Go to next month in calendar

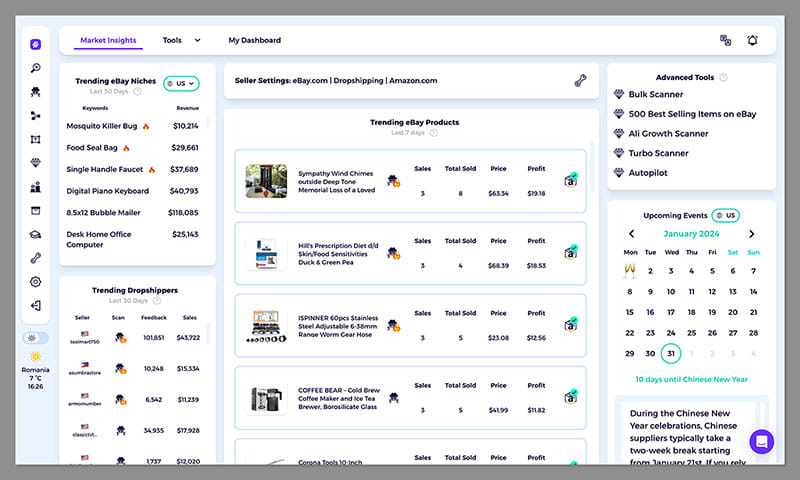coord(752,234)
